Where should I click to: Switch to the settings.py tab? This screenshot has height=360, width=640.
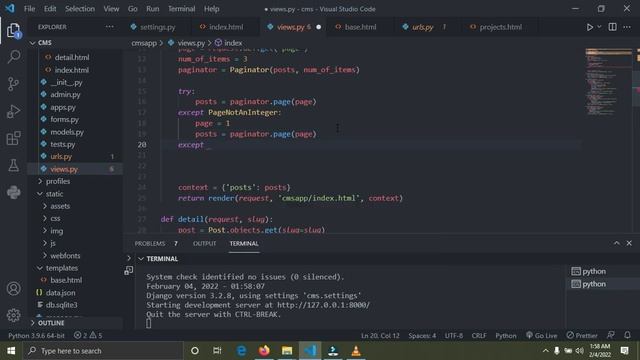(157, 27)
